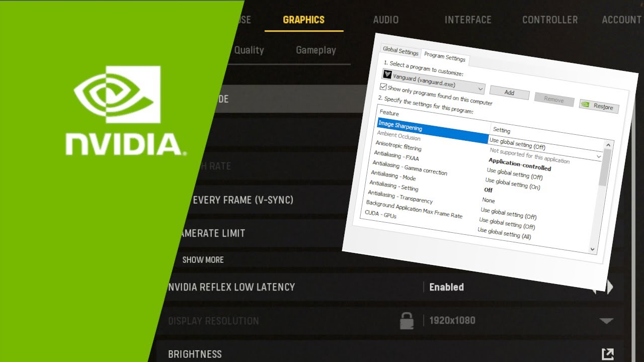Open the CONTROLLER tab
Screen dimensions: 644x362
tap(550, 20)
